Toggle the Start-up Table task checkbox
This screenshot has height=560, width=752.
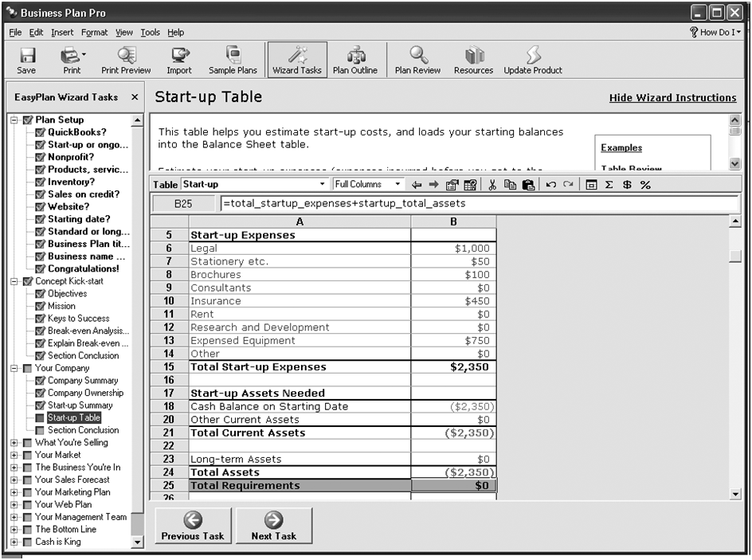coord(40,418)
